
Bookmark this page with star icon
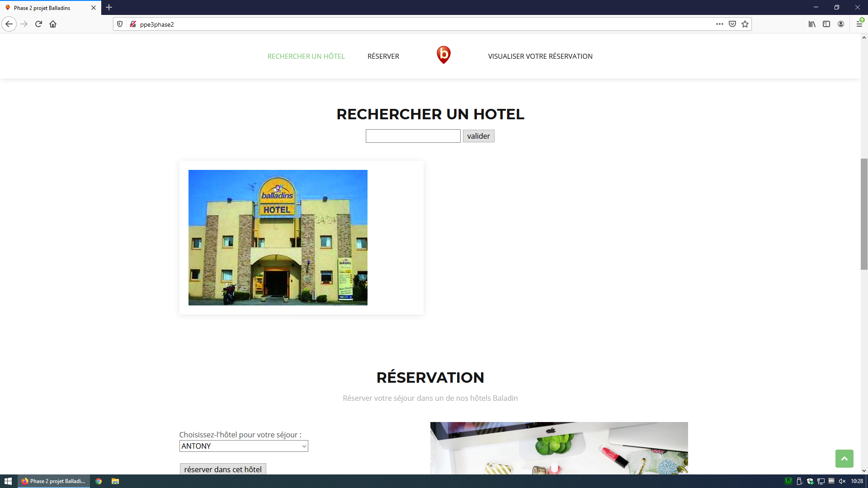coord(745,24)
